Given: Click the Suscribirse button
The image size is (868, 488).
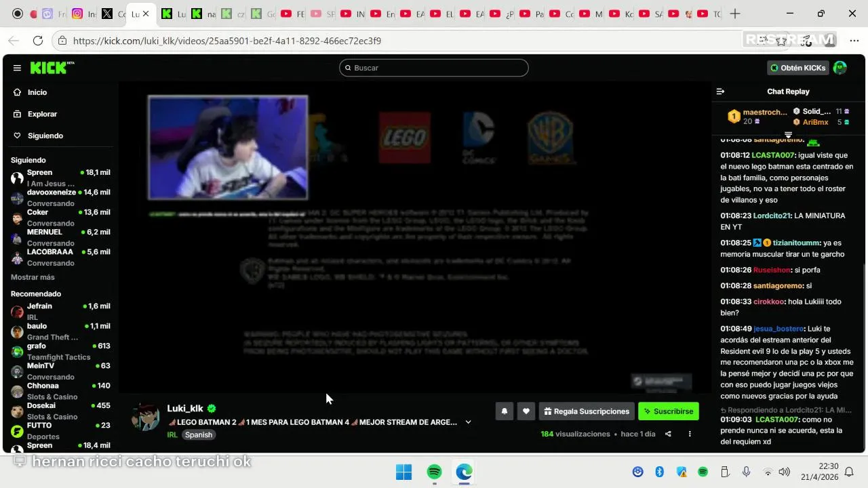Looking at the screenshot, I should (668, 411).
